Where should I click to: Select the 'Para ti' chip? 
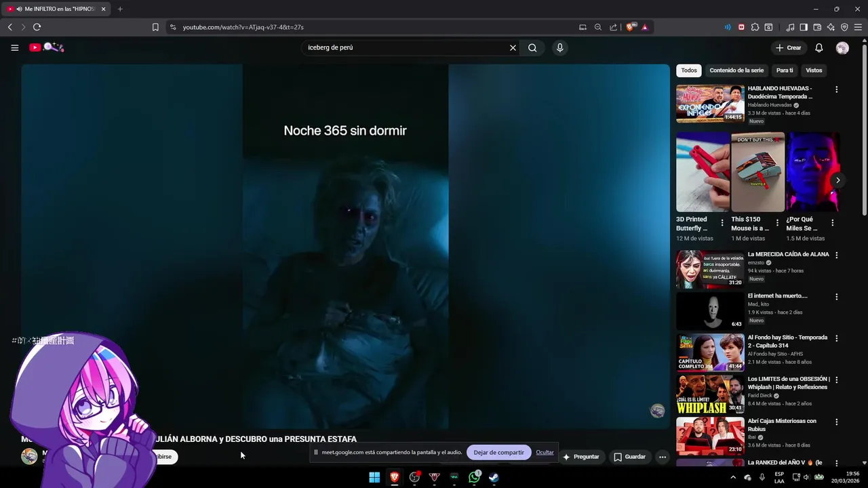coord(785,70)
